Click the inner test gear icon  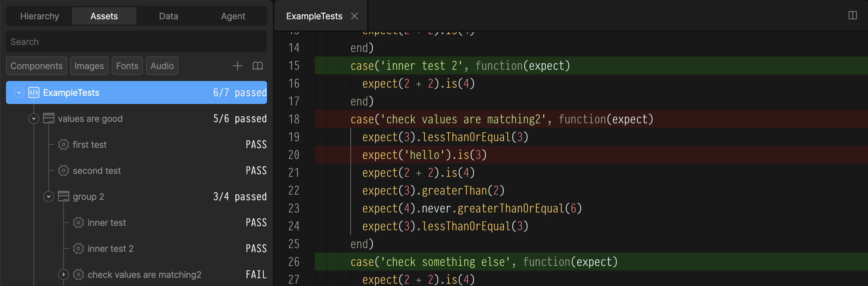pyautogui.click(x=78, y=222)
